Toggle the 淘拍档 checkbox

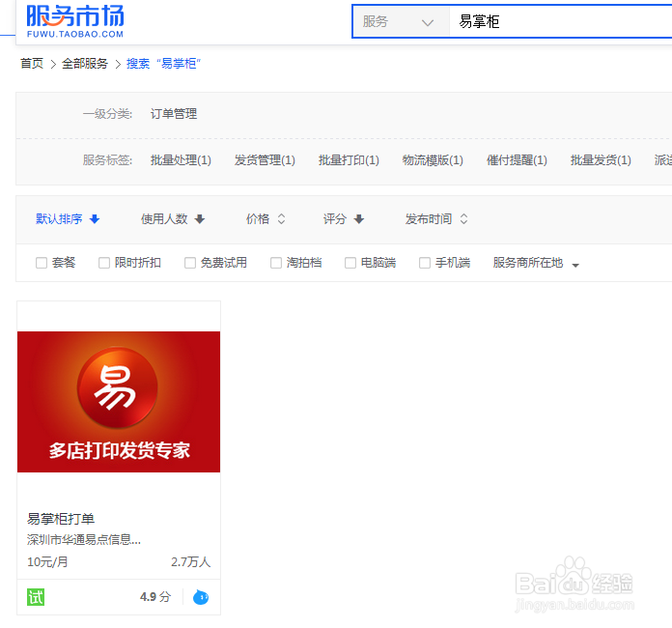(276, 263)
